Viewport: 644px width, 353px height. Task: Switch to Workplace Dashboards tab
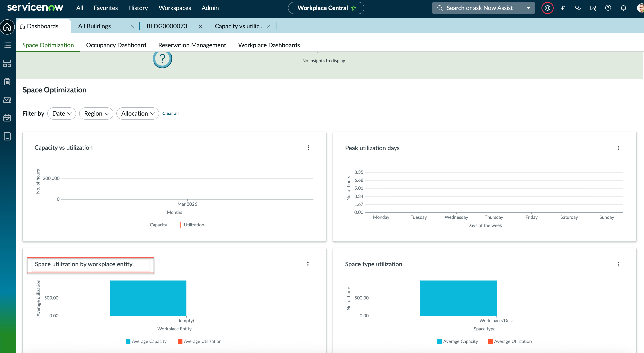coord(269,45)
